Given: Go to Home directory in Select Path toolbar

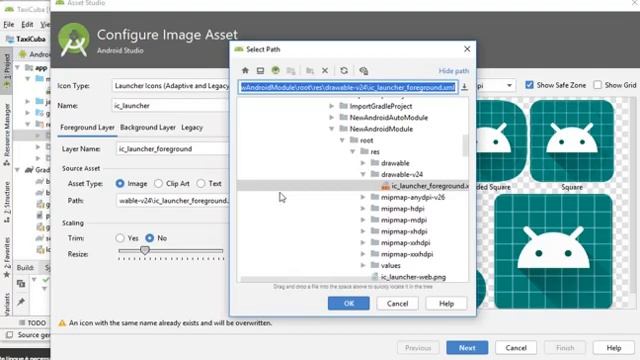Looking at the screenshot, I should (x=245, y=71).
